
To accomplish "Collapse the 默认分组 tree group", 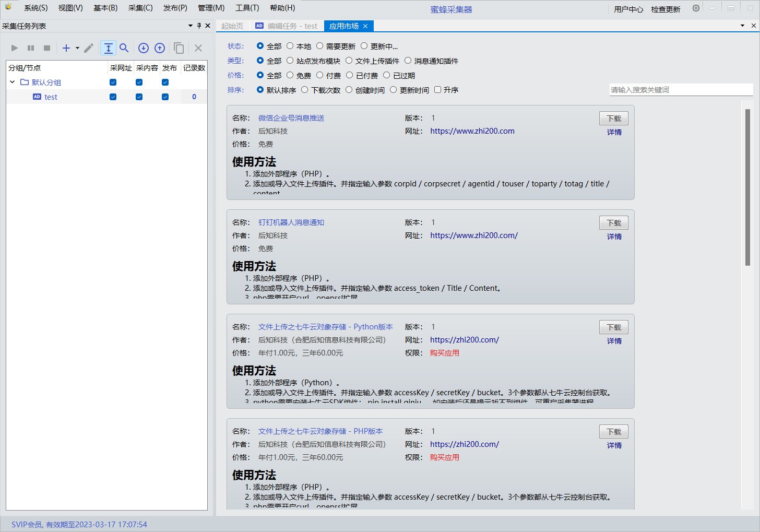I will pos(13,82).
